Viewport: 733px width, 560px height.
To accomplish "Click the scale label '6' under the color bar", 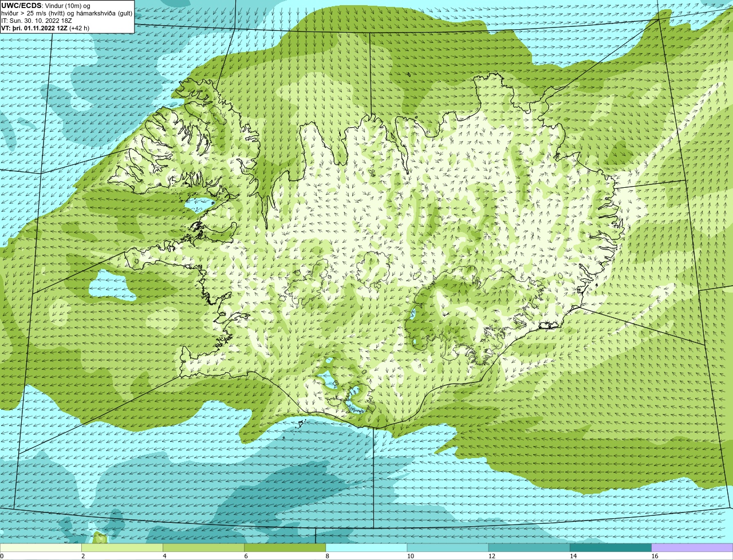I will tap(246, 556).
